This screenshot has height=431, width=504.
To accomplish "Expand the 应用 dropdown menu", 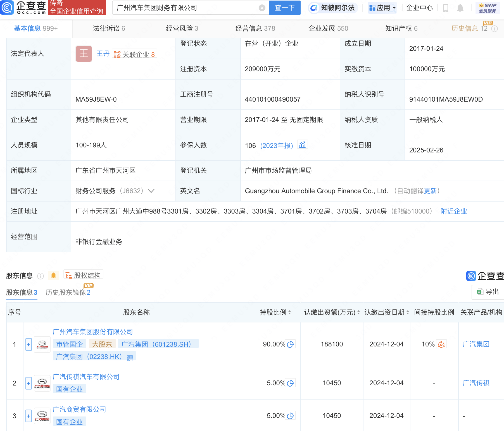I will click(x=382, y=8).
